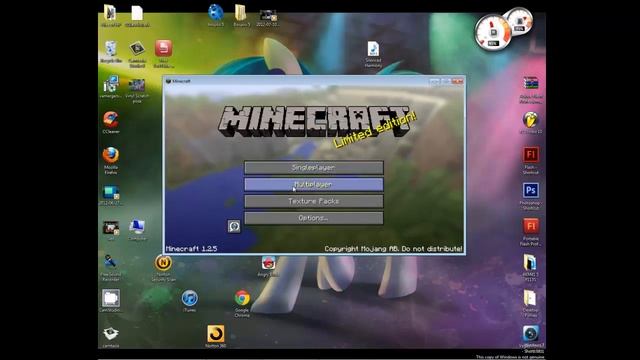640x360 pixels.
Task: Open the blank white document file at the desktop top
Action: tap(137, 16)
